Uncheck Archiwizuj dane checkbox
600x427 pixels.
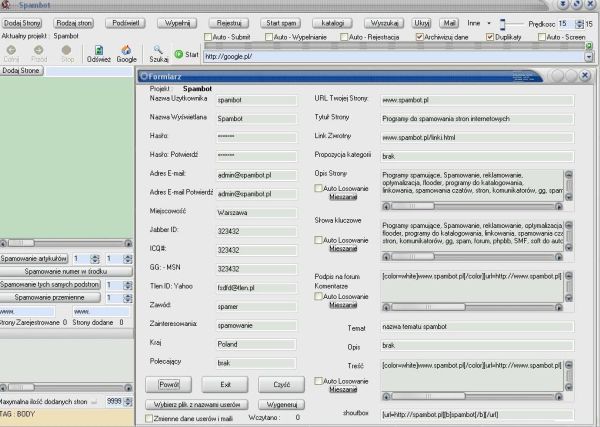point(419,37)
